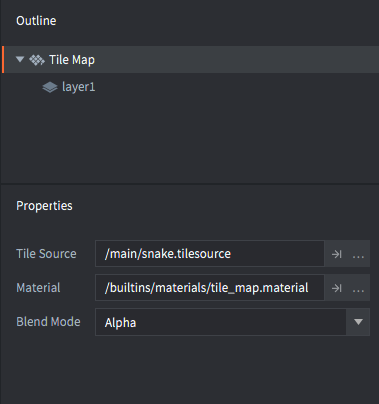This screenshot has height=404, width=379.
Task: Select the Tile Map outline row
Action: pyautogui.click(x=190, y=60)
